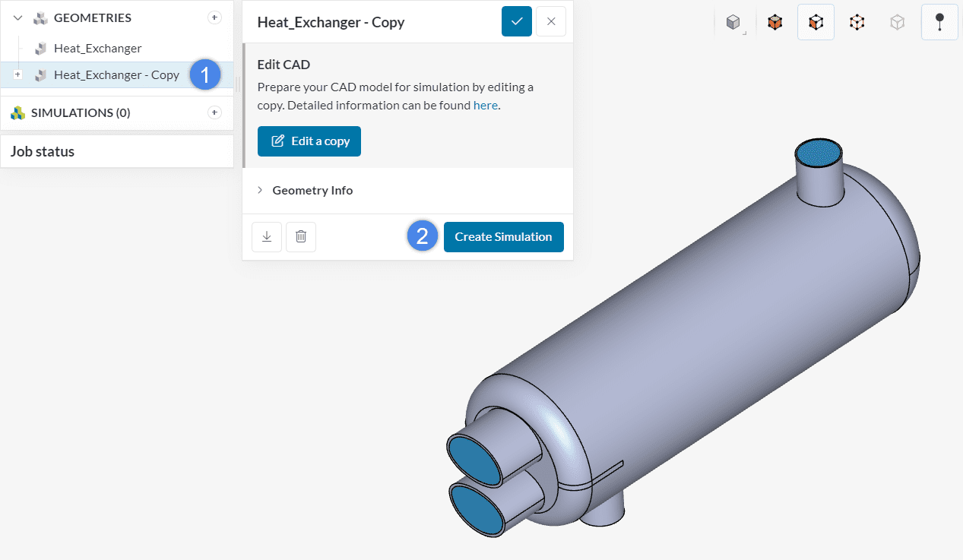The image size is (963, 560).
Task: Open the render mode cube menu
Action: pyautogui.click(x=733, y=23)
